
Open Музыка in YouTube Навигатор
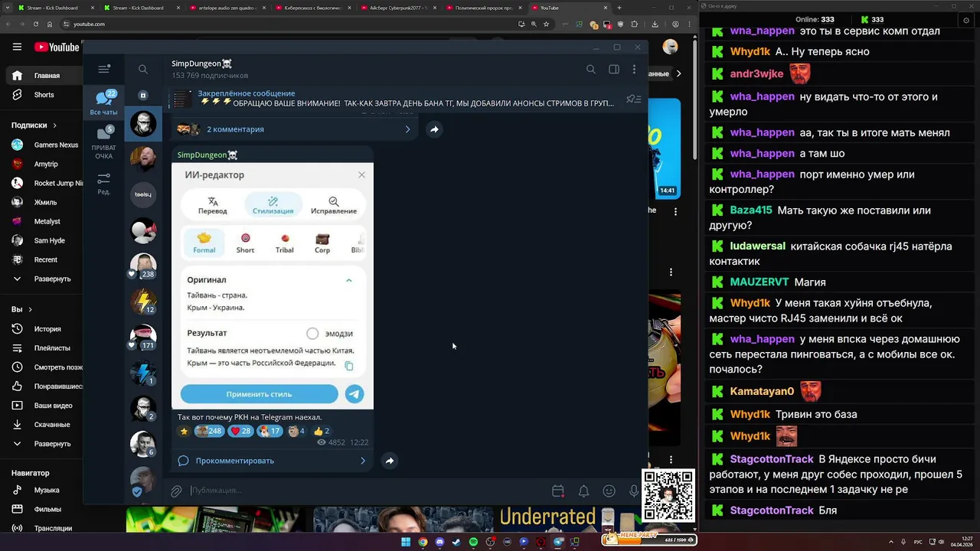[46, 490]
